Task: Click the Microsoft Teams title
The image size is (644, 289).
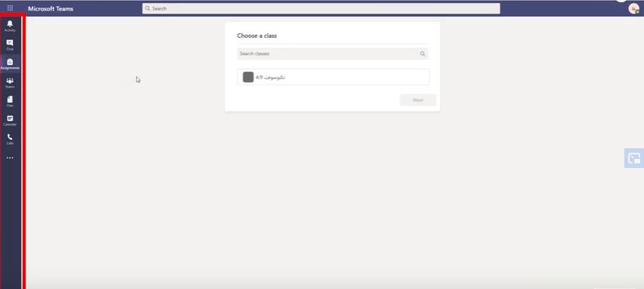Action: pos(51,8)
